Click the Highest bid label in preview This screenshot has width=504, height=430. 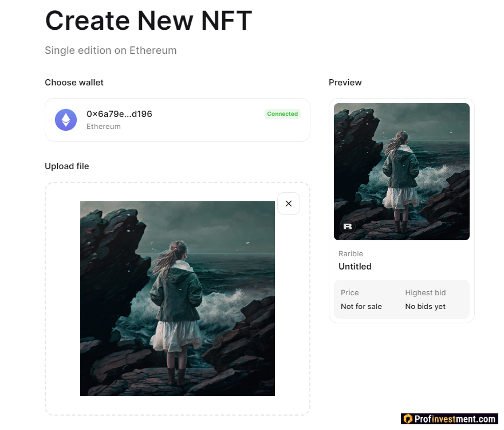coord(425,293)
